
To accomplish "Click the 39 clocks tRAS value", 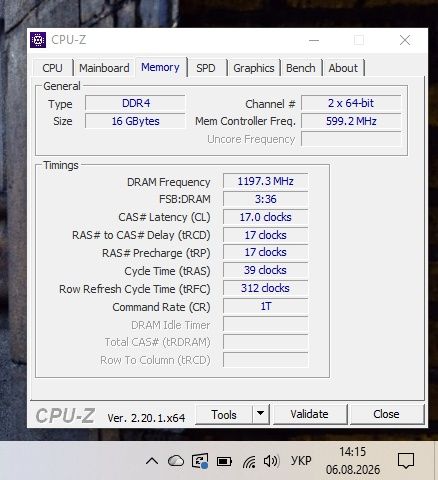I will [x=265, y=270].
